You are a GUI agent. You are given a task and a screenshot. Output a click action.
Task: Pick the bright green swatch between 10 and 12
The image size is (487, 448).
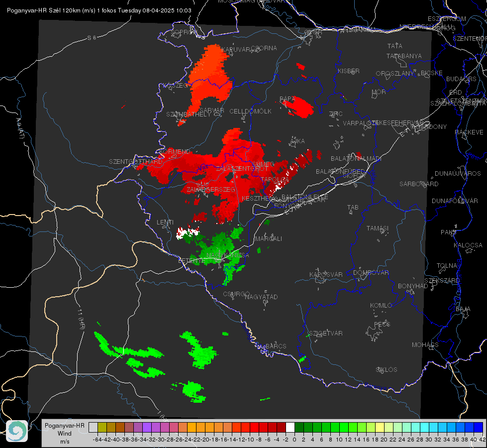[x=344, y=427]
